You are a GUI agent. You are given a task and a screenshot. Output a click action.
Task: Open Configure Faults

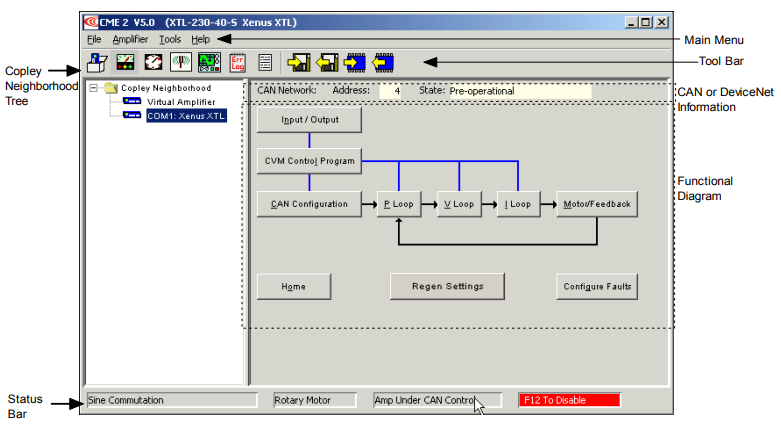click(x=597, y=286)
